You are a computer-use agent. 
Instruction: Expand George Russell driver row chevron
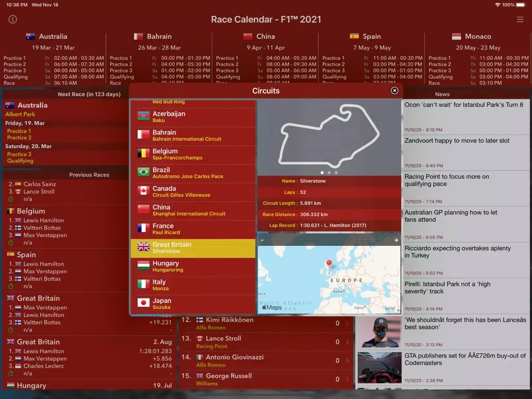coord(347,379)
